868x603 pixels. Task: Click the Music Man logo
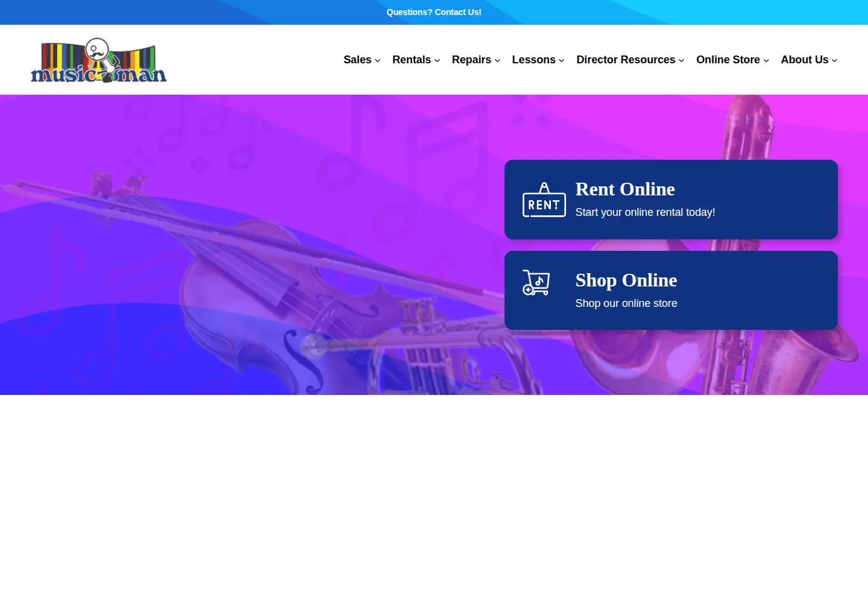click(99, 60)
